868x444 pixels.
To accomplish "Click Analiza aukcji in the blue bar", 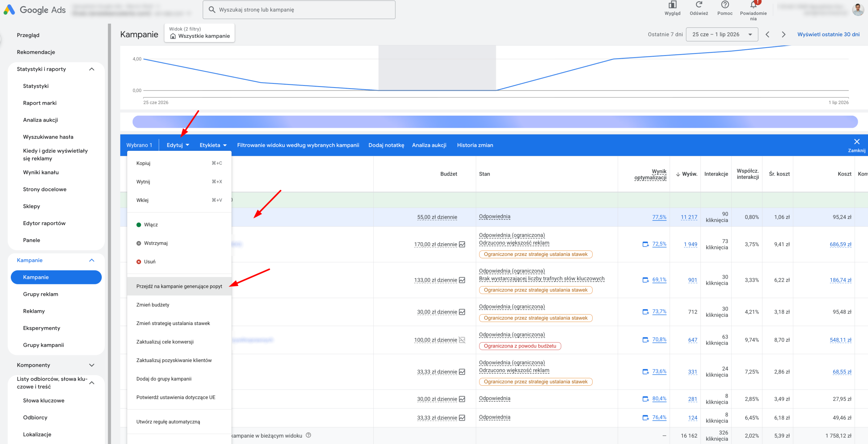I will (x=429, y=145).
